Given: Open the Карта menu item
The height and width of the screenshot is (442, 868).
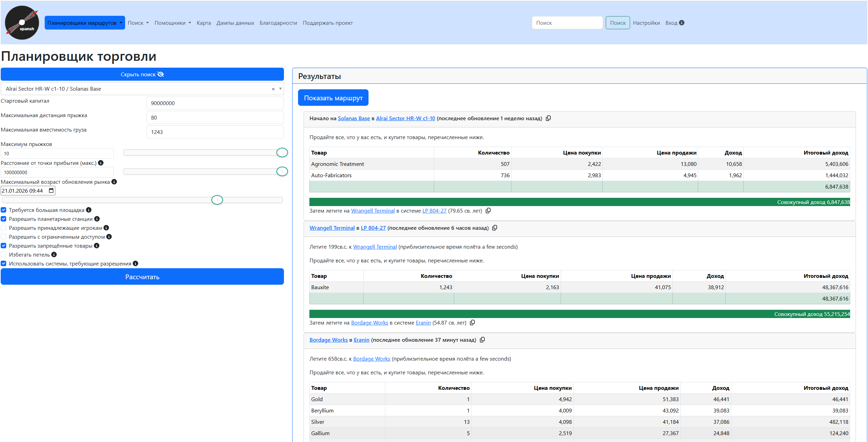Looking at the screenshot, I should tap(204, 23).
